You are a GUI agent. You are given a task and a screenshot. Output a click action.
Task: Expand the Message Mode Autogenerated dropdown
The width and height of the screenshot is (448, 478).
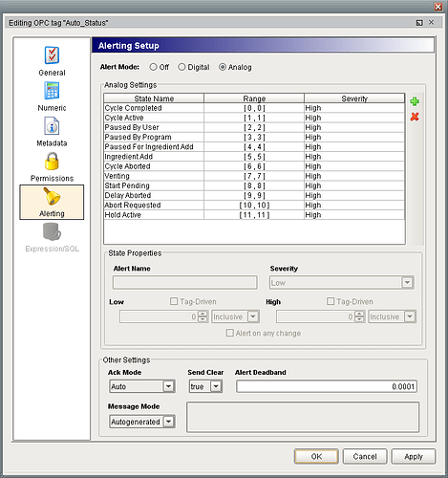[x=168, y=422]
